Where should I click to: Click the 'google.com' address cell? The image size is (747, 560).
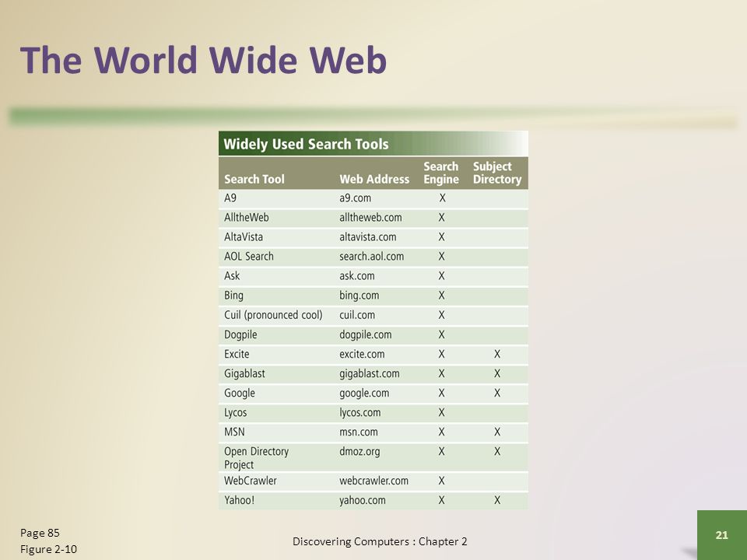364,394
